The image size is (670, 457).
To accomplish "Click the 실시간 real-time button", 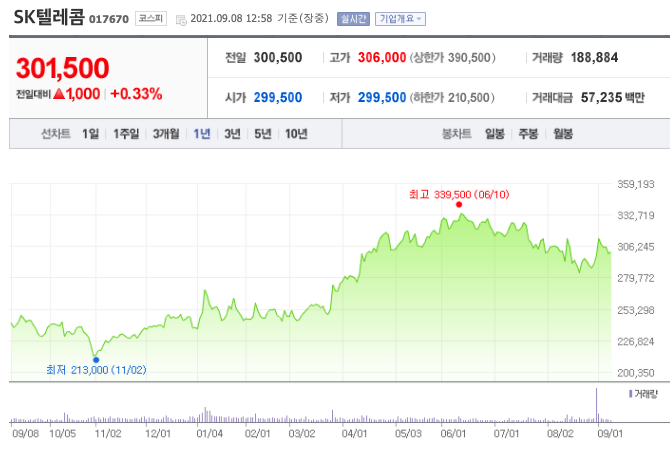I will tap(353, 19).
